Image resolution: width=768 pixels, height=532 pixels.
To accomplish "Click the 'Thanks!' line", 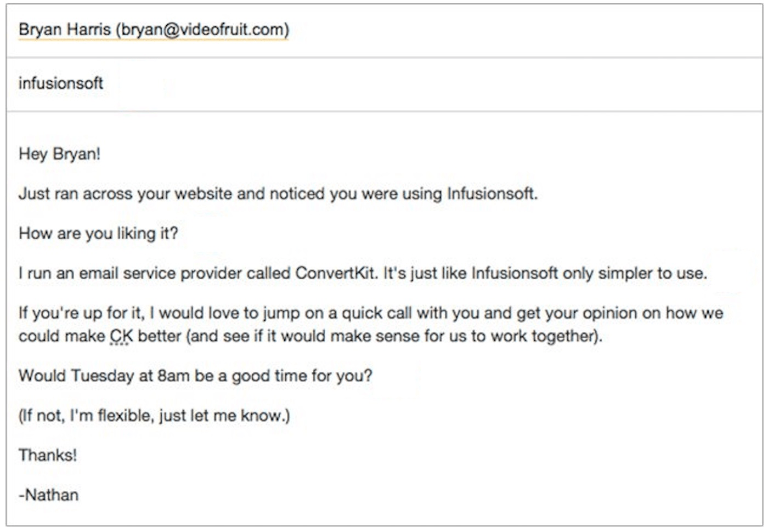I will click(48, 455).
